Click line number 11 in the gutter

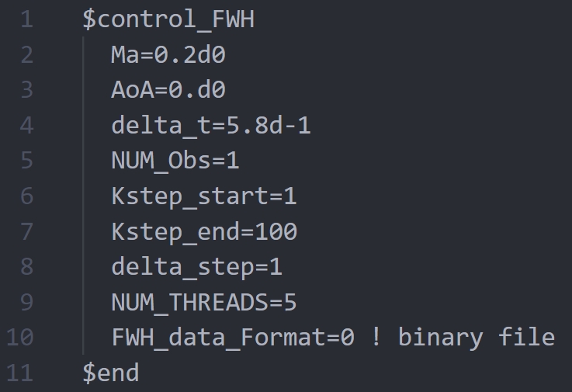(20, 373)
